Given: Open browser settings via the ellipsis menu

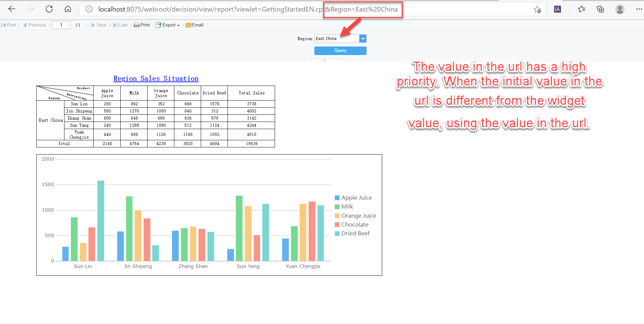Looking at the screenshot, I should coord(640,9).
